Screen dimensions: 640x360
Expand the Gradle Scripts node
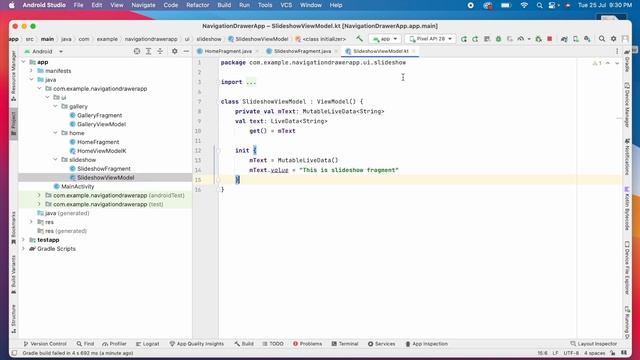24,249
